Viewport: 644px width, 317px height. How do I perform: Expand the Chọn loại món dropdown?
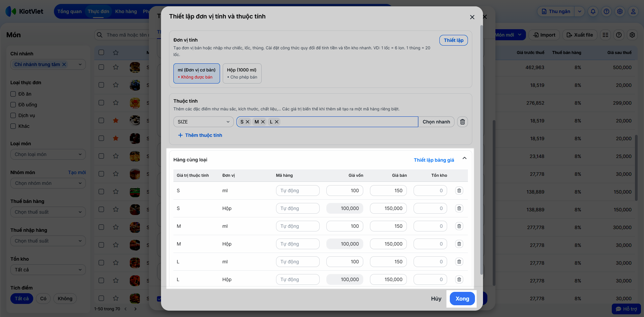point(48,154)
